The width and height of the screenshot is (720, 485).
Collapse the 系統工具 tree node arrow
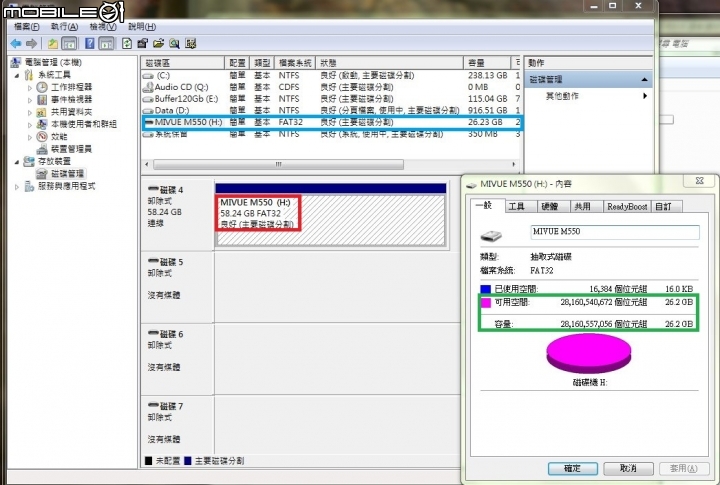click(x=17, y=75)
